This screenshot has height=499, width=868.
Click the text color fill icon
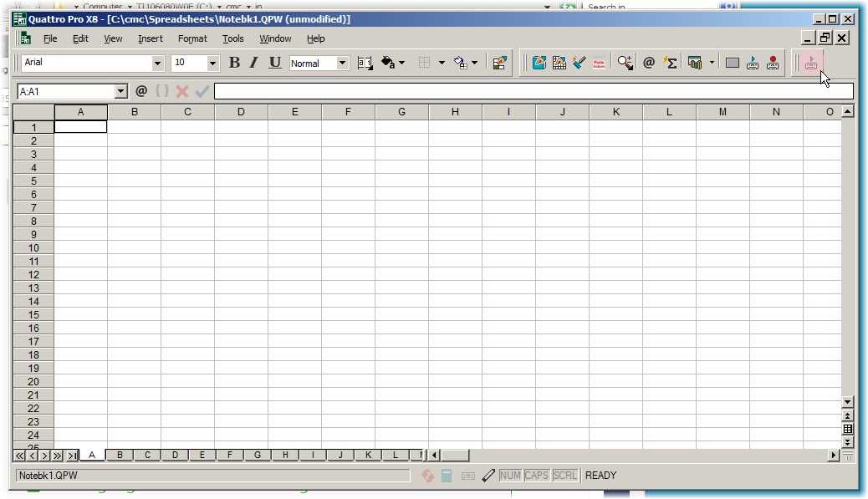pyautogui.click(x=388, y=63)
